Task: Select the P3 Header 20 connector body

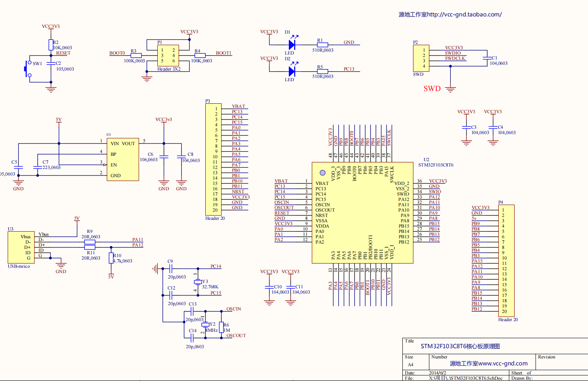Action: [213, 159]
